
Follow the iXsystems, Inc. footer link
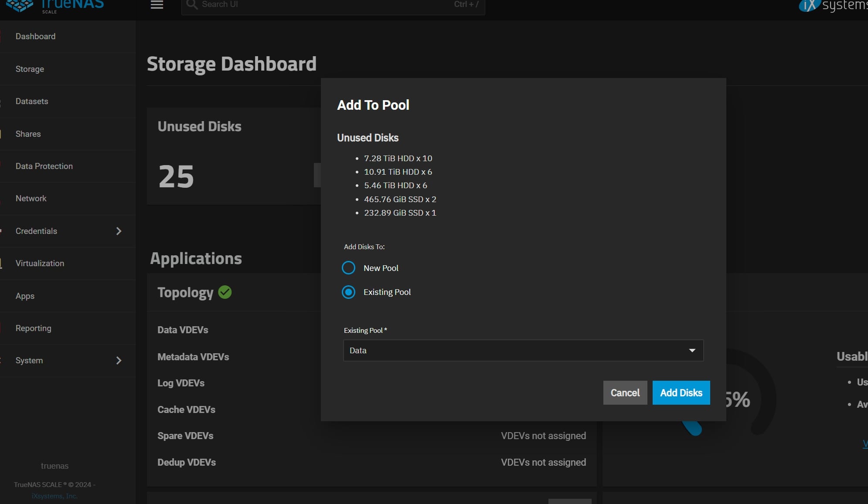point(54,496)
